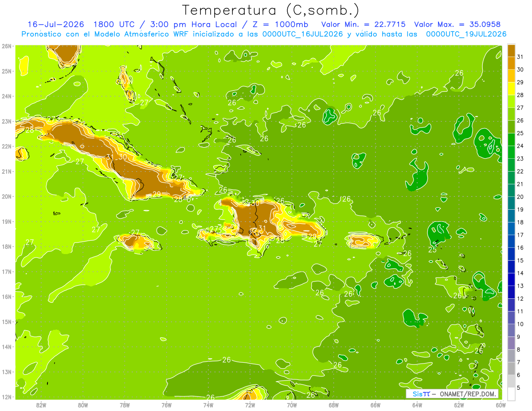Click the '17N' latitude axis label

7,271
